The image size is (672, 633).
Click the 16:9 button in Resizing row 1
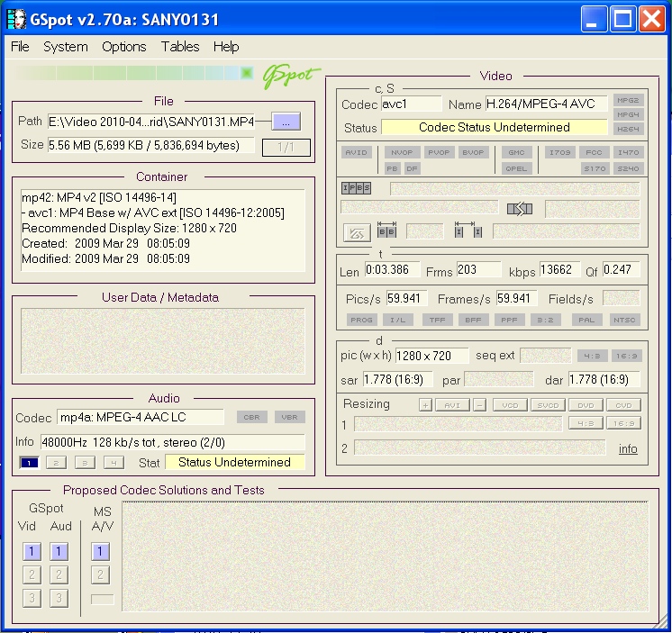point(623,423)
